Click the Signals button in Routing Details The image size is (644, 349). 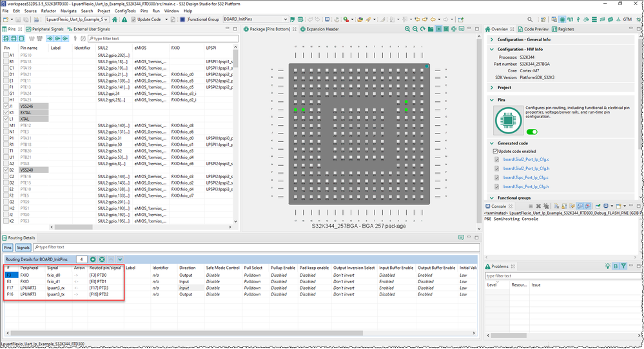[23, 247]
